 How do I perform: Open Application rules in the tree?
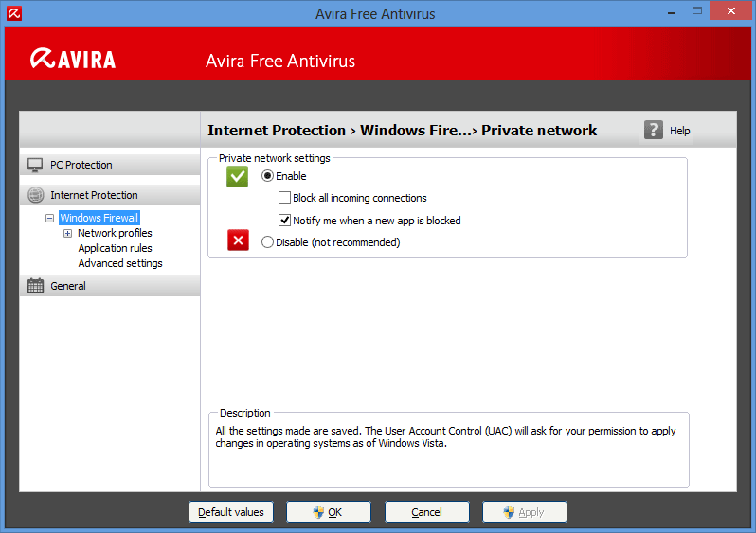[x=115, y=248]
